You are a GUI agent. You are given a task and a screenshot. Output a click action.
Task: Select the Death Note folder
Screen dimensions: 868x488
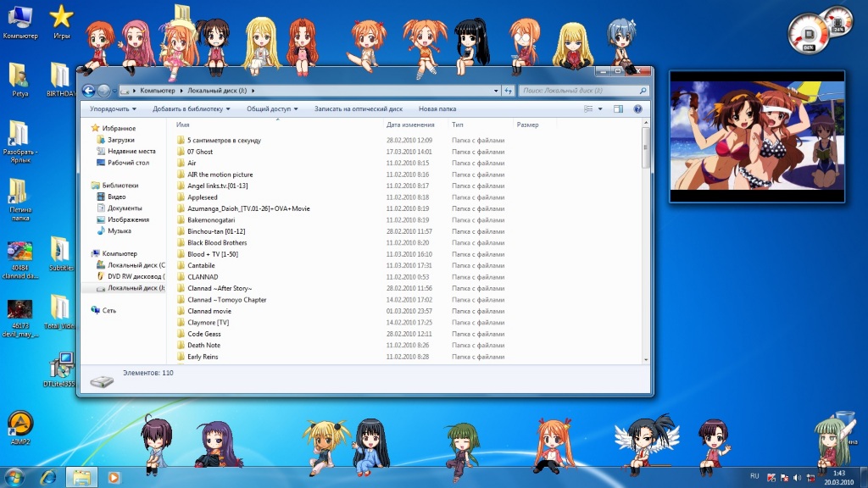[203, 346]
